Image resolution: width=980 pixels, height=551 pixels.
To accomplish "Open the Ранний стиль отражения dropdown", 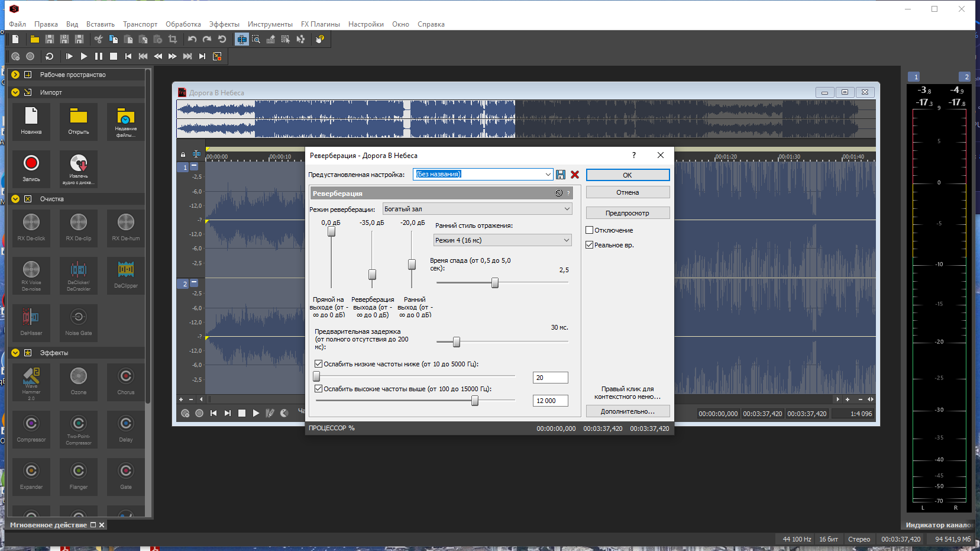I will (x=503, y=240).
